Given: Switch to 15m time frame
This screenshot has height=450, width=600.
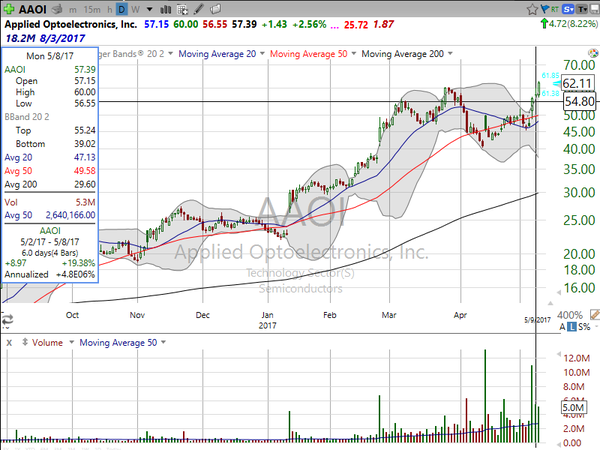Looking at the screenshot, I should click(92, 9).
